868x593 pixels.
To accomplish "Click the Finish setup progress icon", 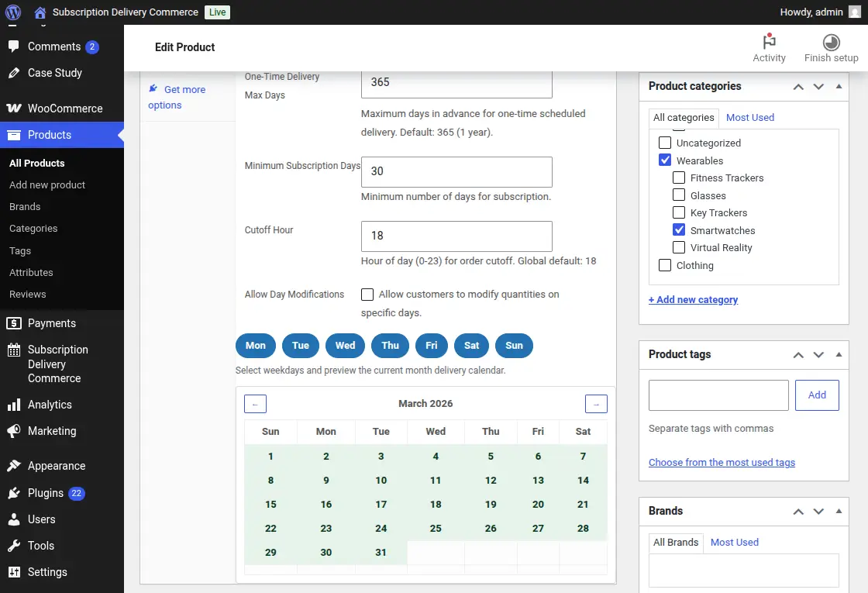I will pyautogui.click(x=830, y=43).
